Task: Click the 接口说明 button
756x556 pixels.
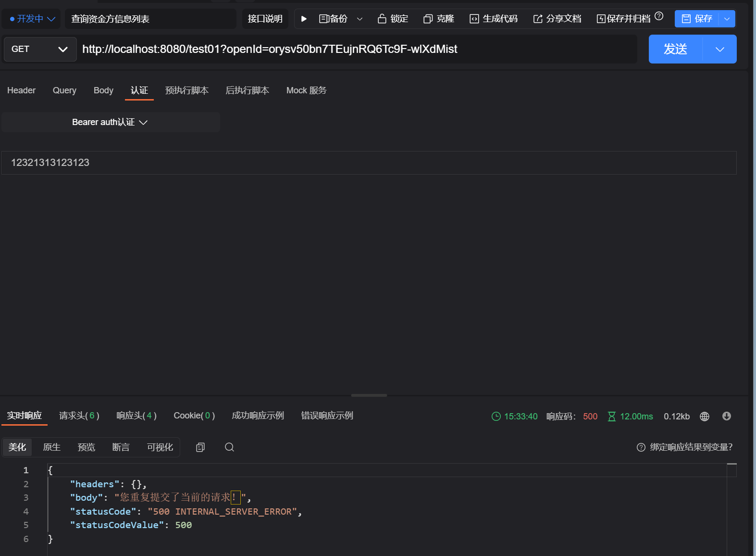Action: coord(265,19)
